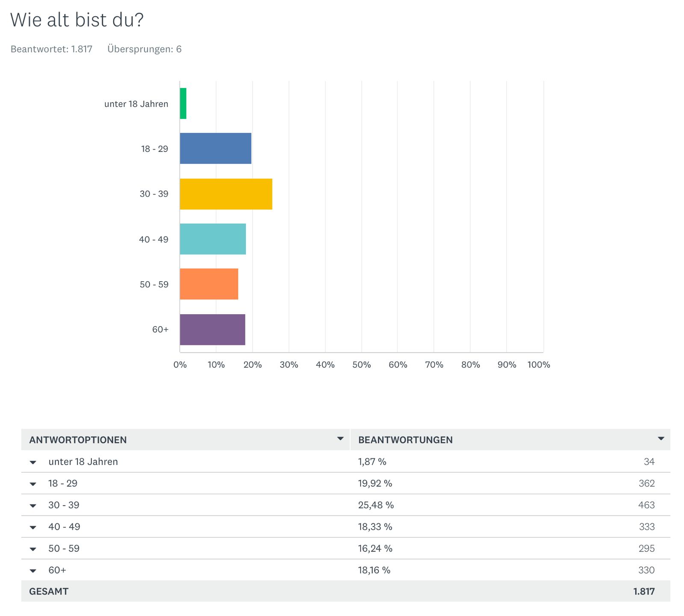Expand the '30 - 39' row arrow
Screen dimensions: 684x616
tap(33, 506)
